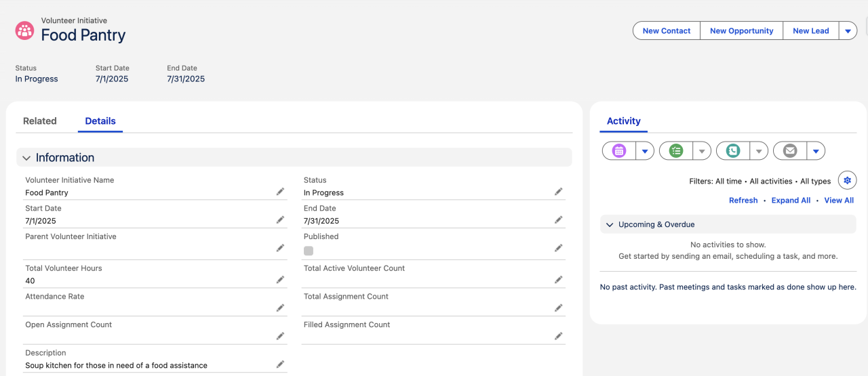Click the Log a Call phone icon
The width and height of the screenshot is (868, 376).
click(733, 151)
